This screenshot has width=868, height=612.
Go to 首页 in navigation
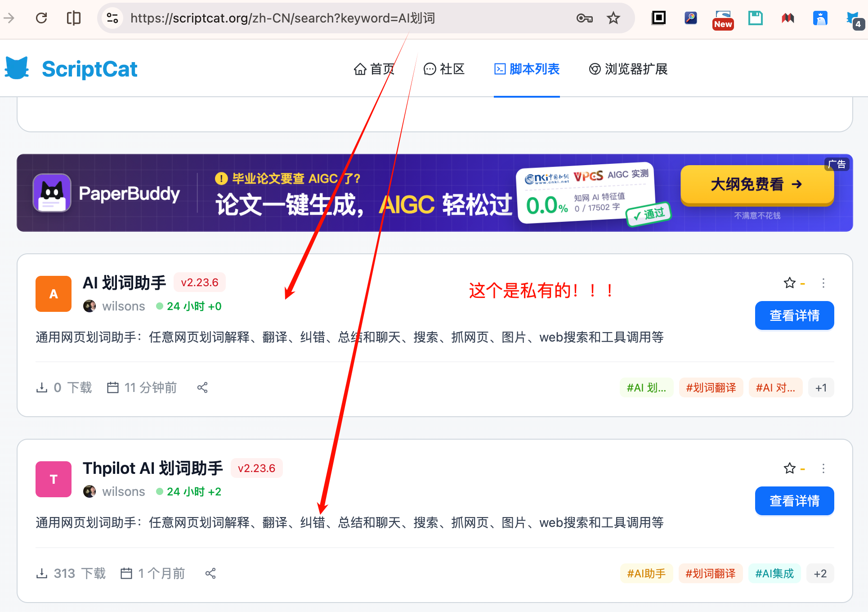click(x=374, y=69)
